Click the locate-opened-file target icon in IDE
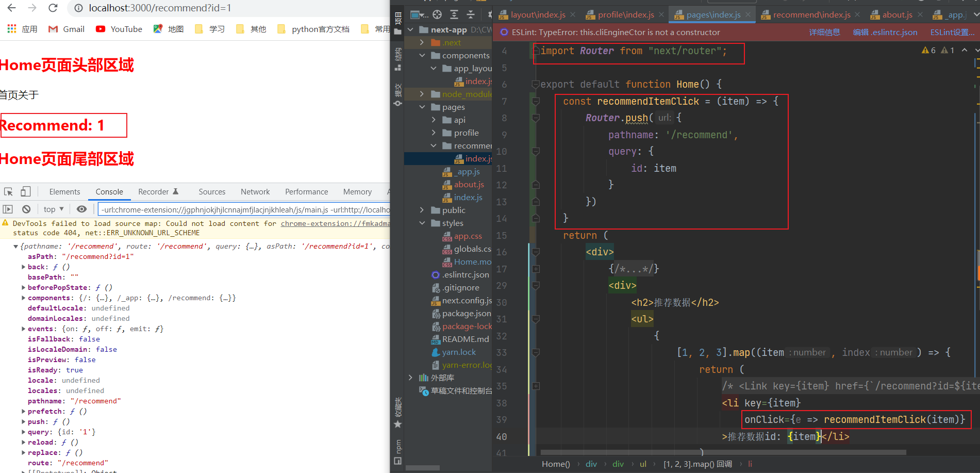Viewport: 980px width, 473px height. tap(437, 14)
